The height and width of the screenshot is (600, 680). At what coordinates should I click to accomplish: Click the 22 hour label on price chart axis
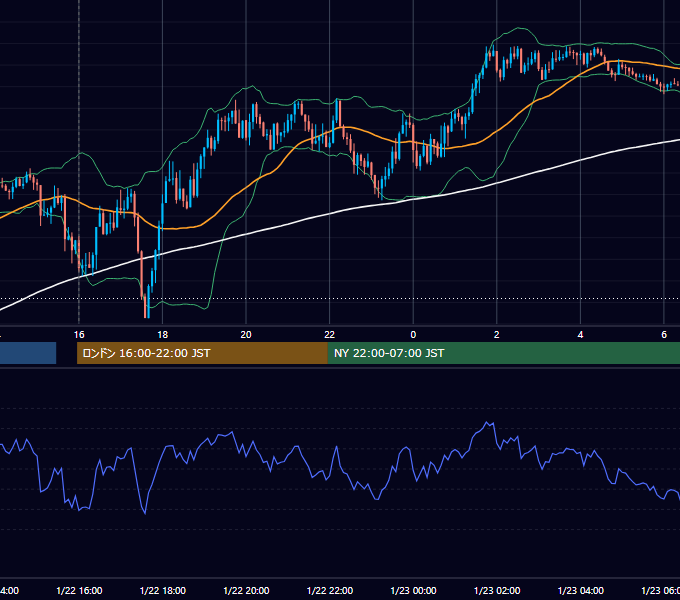pos(330,335)
